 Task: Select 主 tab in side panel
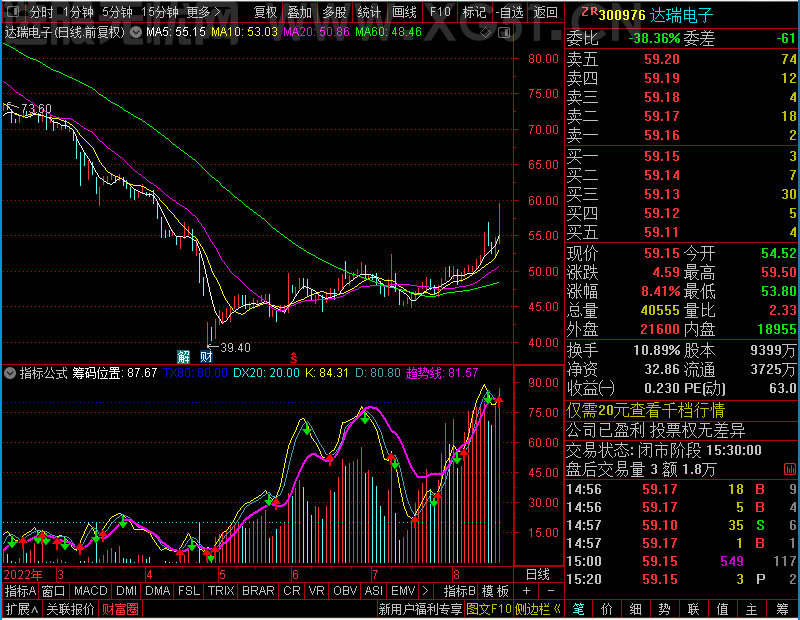pyautogui.click(x=752, y=609)
